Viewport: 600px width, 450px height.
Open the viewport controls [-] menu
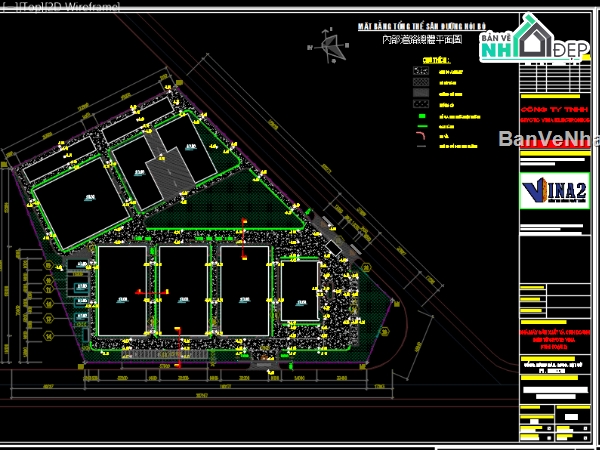(x=7, y=7)
